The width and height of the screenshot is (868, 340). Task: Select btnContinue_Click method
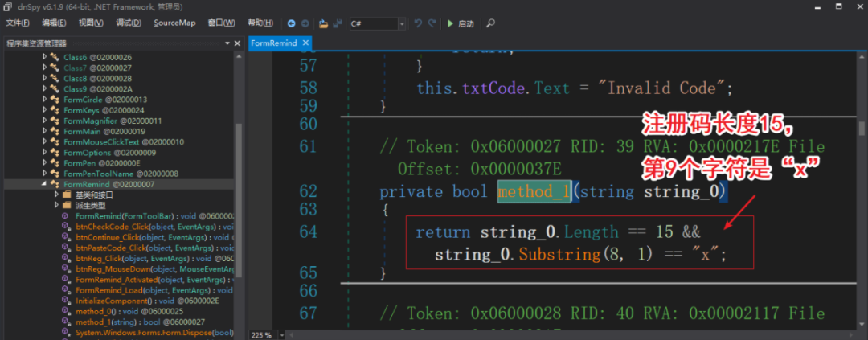(154, 237)
